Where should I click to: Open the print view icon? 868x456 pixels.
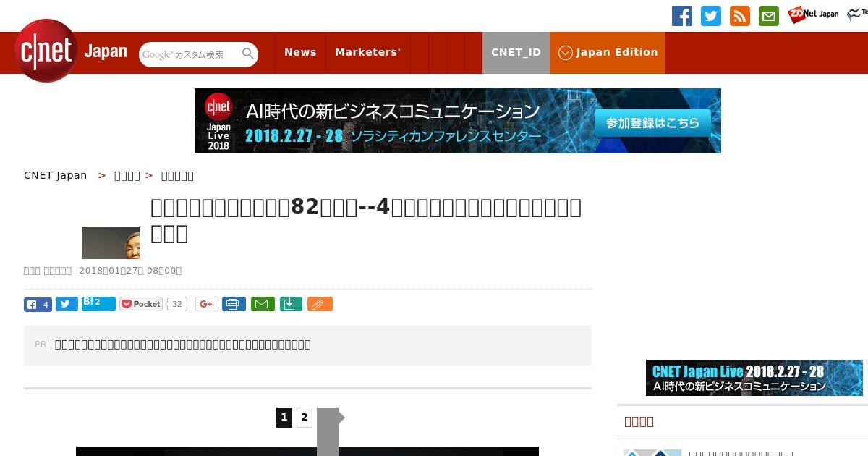[234, 304]
